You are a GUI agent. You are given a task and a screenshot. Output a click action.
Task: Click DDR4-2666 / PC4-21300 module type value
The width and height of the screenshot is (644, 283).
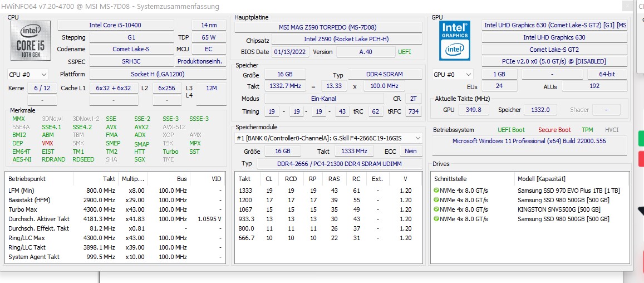pos(339,164)
